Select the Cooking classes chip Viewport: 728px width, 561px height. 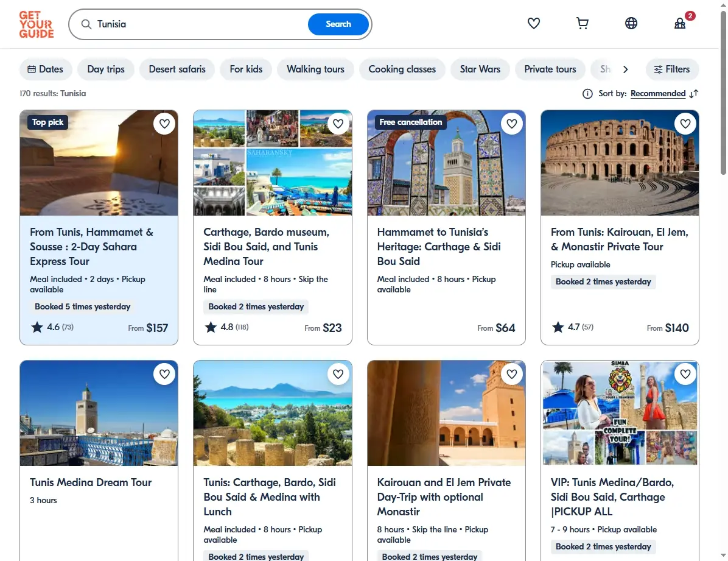pos(402,69)
